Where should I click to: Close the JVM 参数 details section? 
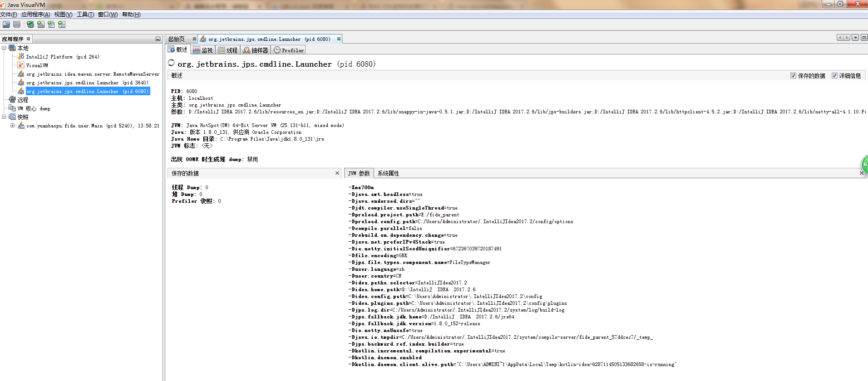pos(862,173)
